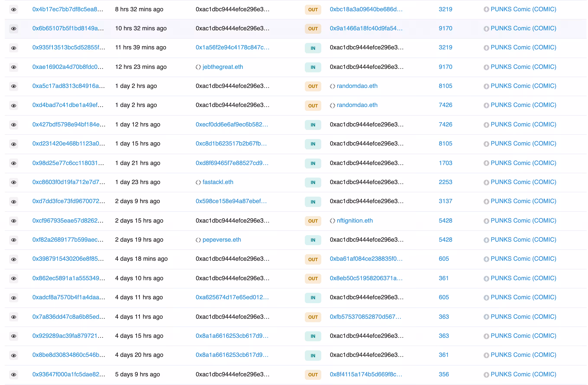Open details eye for 0xa5c17ad8313c84916a transaction
The image size is (588, 385).
[14, 86]
